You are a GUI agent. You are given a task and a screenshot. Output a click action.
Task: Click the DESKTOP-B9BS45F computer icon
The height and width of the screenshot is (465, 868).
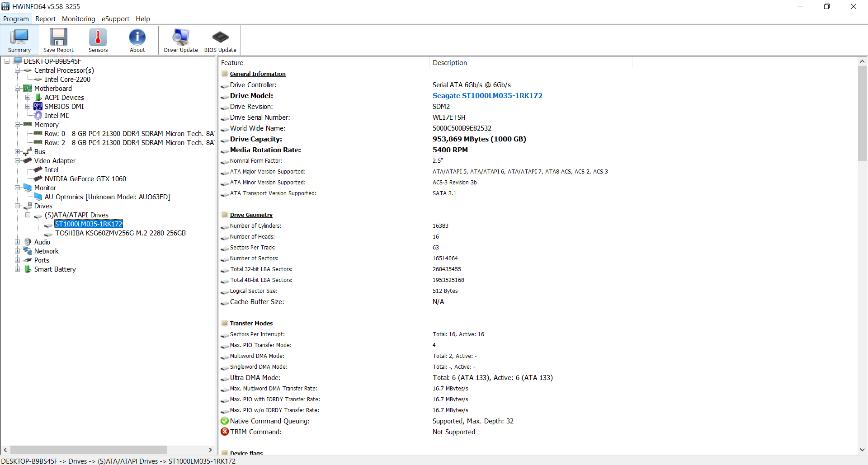[18, 61]
